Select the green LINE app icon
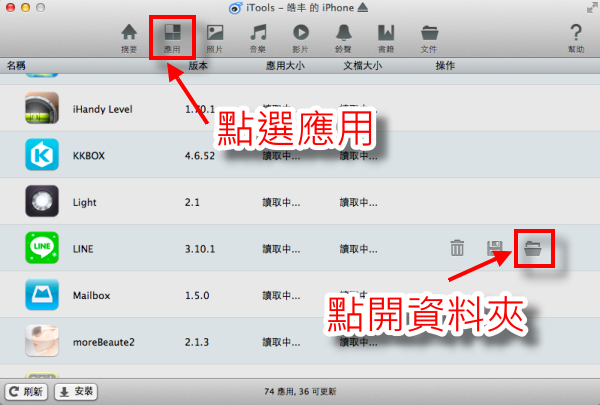 42,248
